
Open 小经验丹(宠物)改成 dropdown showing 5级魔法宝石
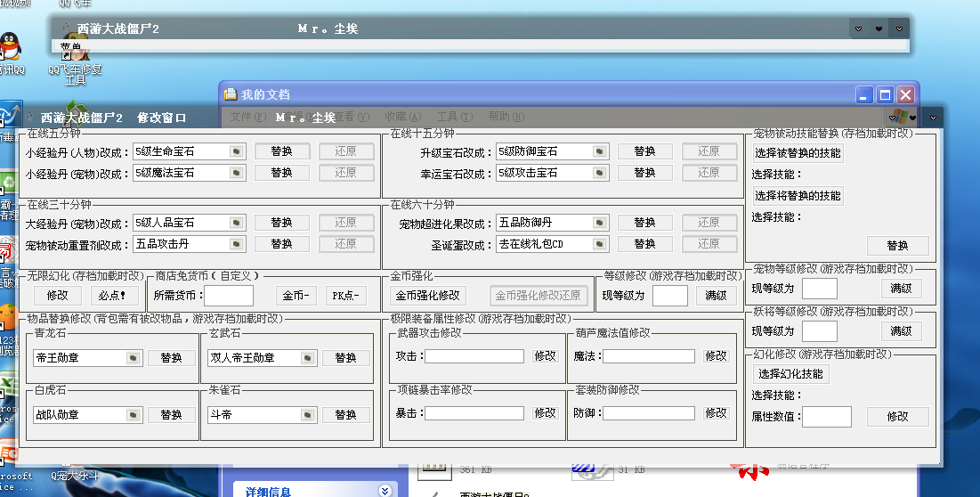coord(236,173)
